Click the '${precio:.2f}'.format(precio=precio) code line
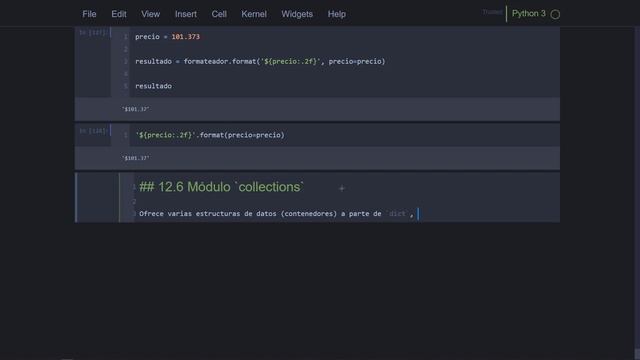Viewport: 640px width, 360px height. [x=210, y=135]
